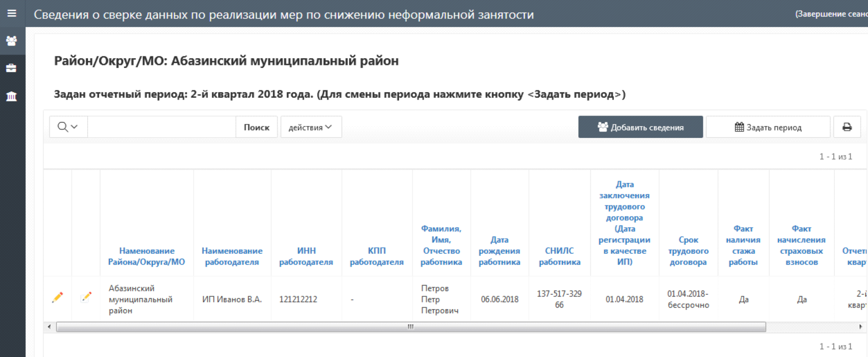Click the 'Поиск' search button
The width and height of the screenshot is (868, 357).
(256, 127)
